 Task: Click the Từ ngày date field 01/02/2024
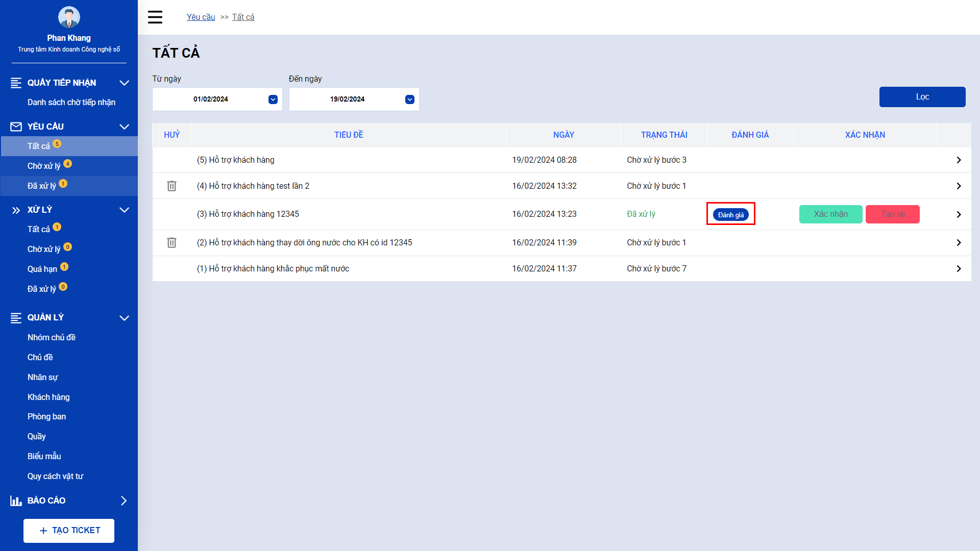point(217,99)
